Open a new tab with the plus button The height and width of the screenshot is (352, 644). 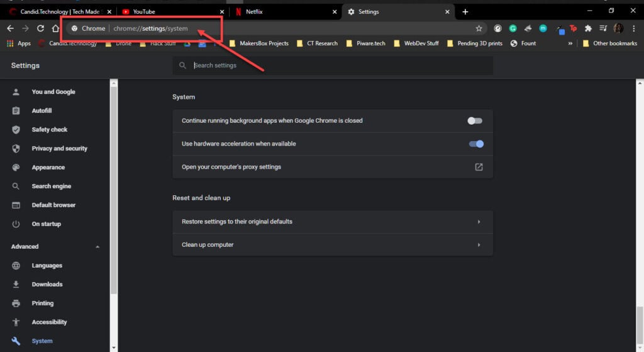(465, 12)
